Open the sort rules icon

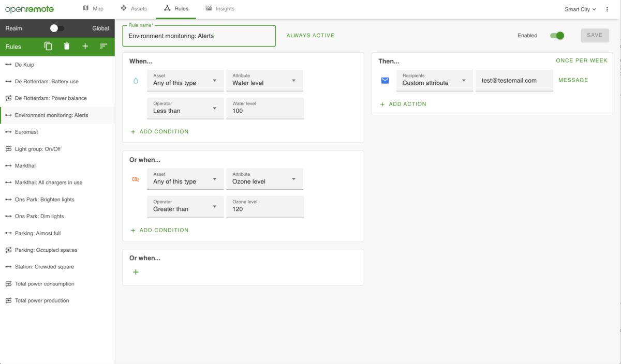tap(103, 47)
